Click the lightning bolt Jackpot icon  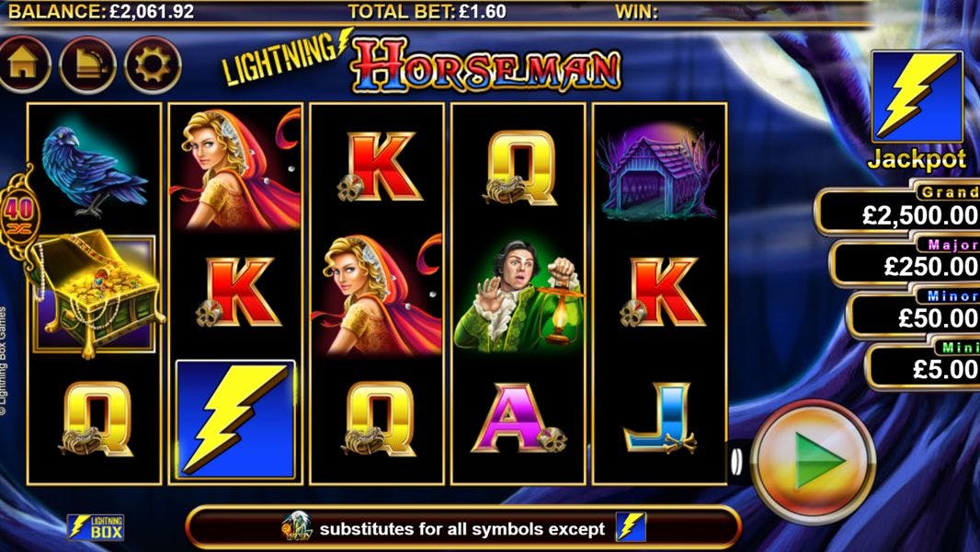[x=917, y=97]
